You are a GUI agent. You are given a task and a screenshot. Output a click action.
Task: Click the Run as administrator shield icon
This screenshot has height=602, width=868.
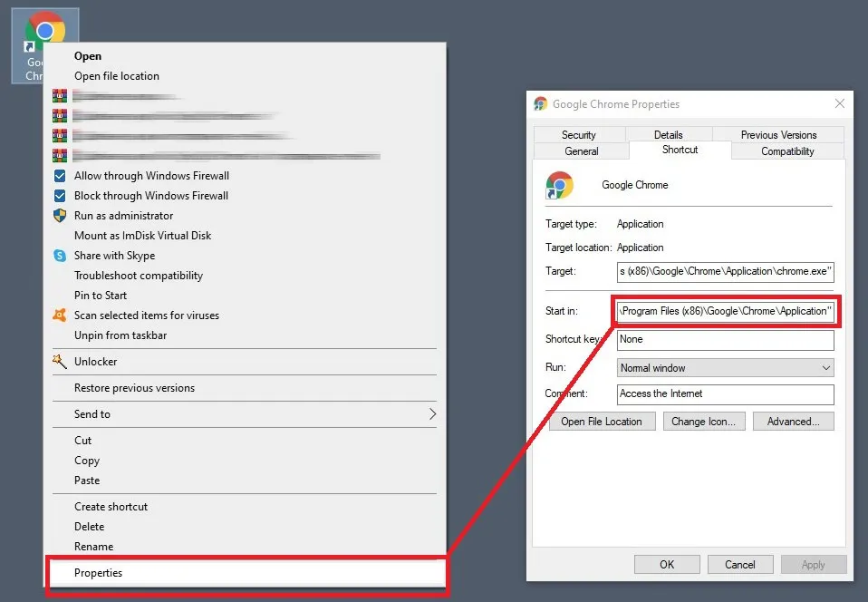click(60, 216)
